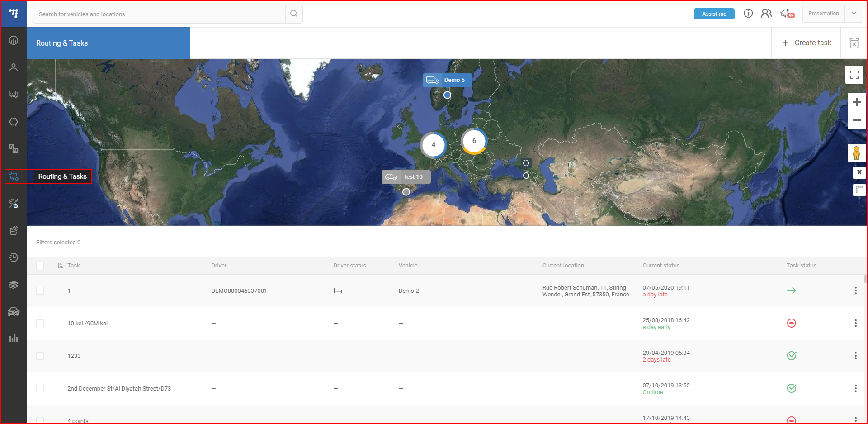Image resolution: width=868 pixels, height=424 pixels.
Task: Click the geofence marker on the map
Action: point(526,163)
